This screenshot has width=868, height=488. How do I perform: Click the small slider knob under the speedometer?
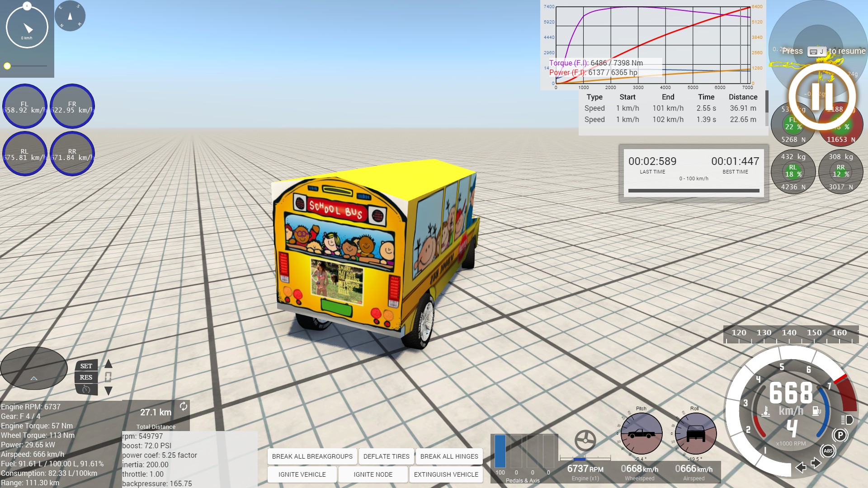click(7, 66)
